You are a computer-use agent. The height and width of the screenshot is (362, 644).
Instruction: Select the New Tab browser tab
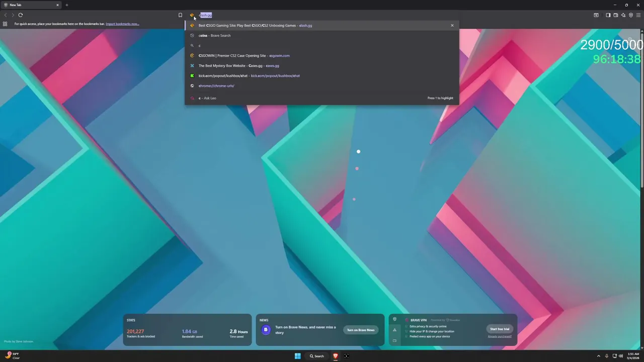pos(31,5)
